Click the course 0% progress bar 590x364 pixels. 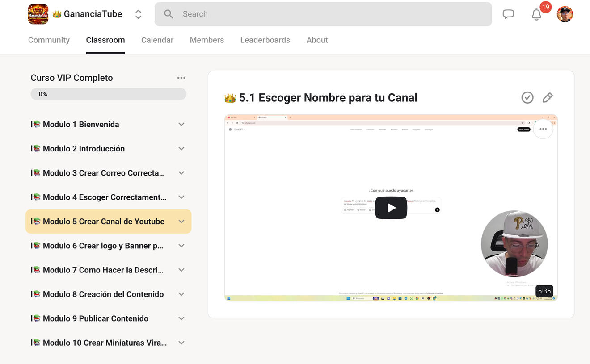pyautogui.click(x=108, y=94)
